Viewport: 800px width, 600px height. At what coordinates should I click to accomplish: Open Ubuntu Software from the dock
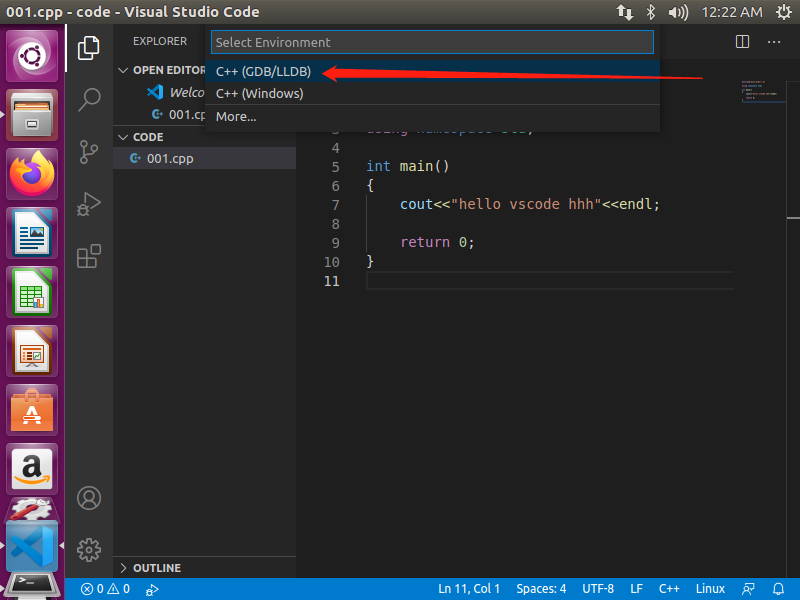32,411
